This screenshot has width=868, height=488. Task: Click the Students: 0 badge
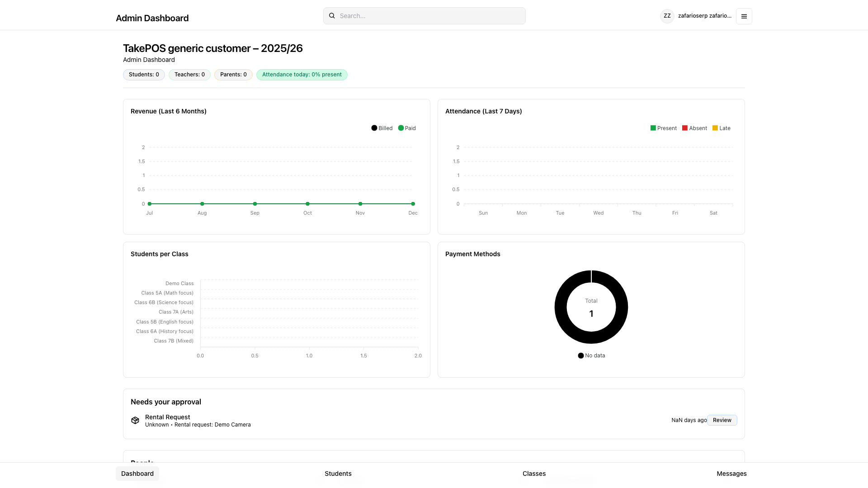point(144,75)
